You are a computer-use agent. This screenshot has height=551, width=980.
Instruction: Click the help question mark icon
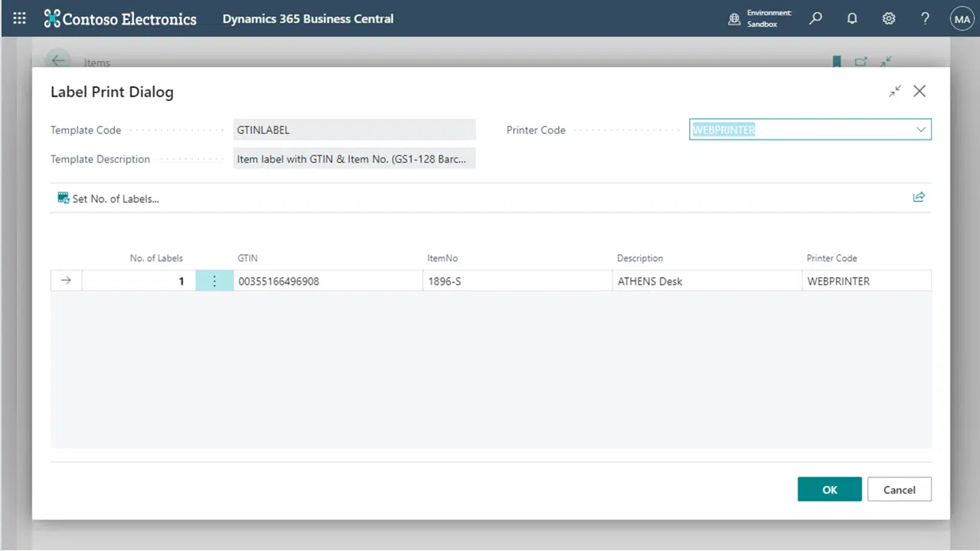point(925,18)
